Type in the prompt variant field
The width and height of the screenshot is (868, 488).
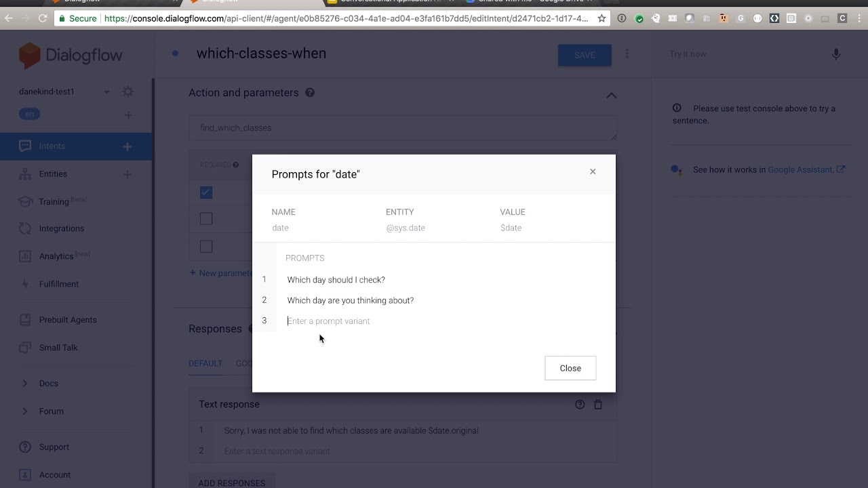[407, 321]
